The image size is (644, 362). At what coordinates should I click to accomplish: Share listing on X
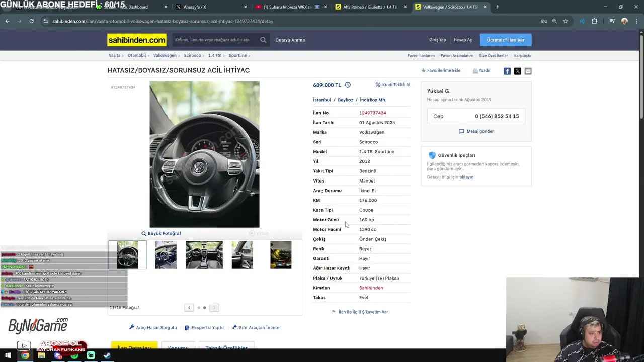(x=518, y=71)
